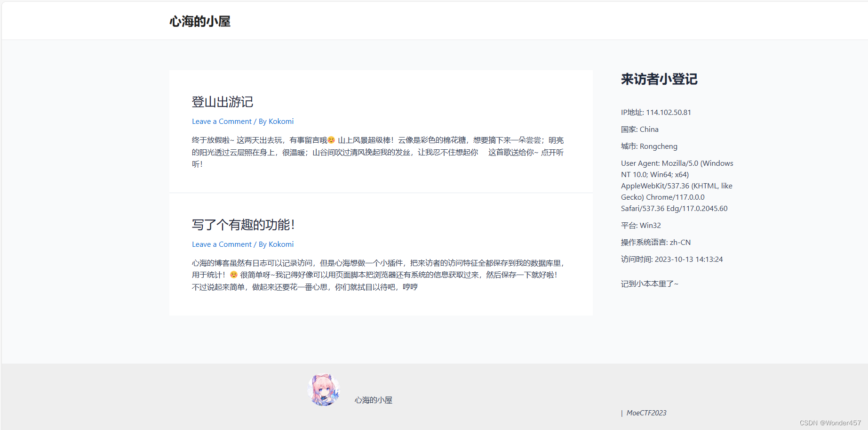
Task: Select author Kokomi on the second post
Action: click(281, 244)
